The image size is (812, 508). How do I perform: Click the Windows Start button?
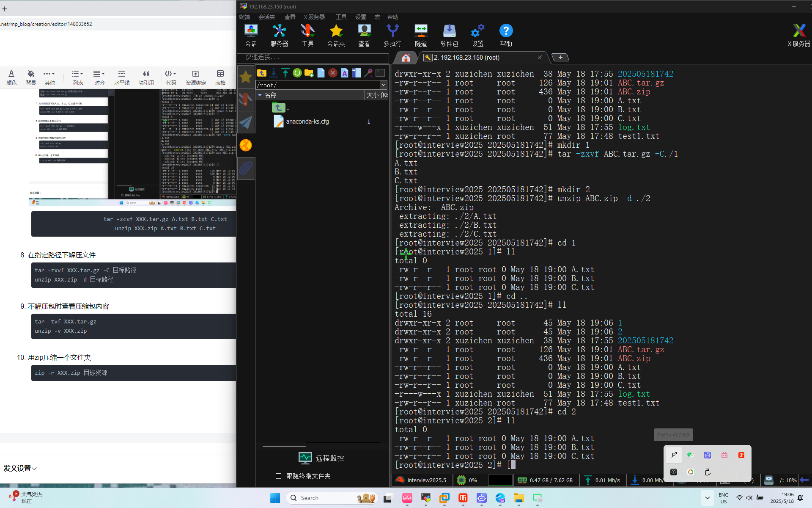coord(275,498)
